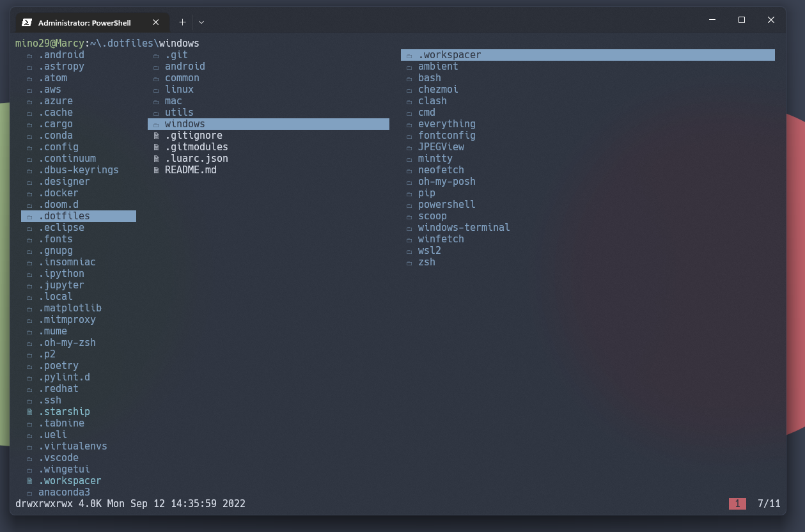Select the common folder
The height and width of the screenshot is (532, 805).
[x=182, y=78]
